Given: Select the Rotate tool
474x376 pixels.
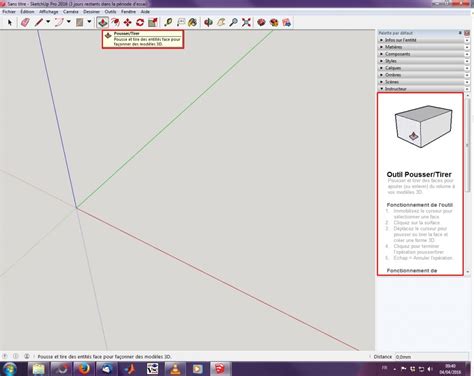Looking at the screenshot, I should click(x=140, y=22).
